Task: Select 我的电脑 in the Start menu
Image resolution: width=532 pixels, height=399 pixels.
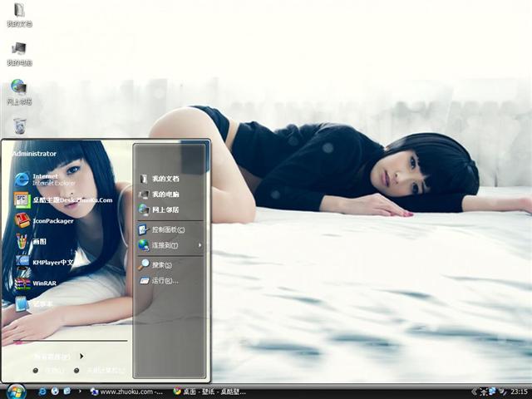Action: (165, 194)
